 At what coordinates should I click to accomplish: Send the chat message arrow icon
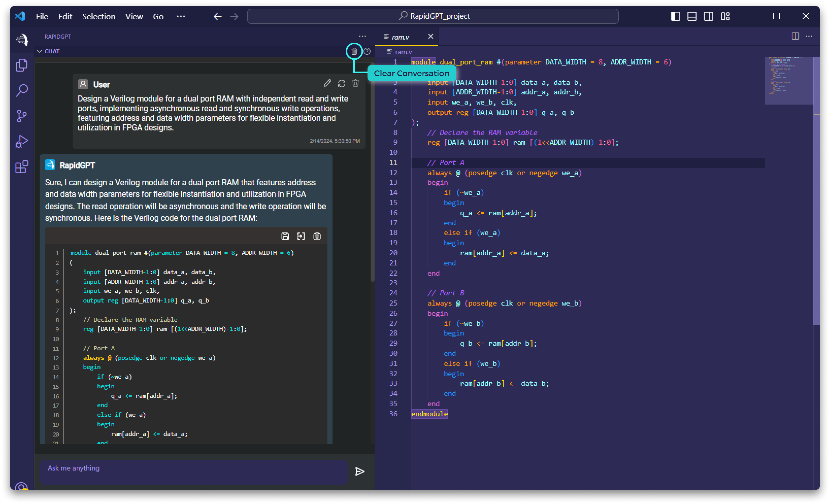point(360,471)
